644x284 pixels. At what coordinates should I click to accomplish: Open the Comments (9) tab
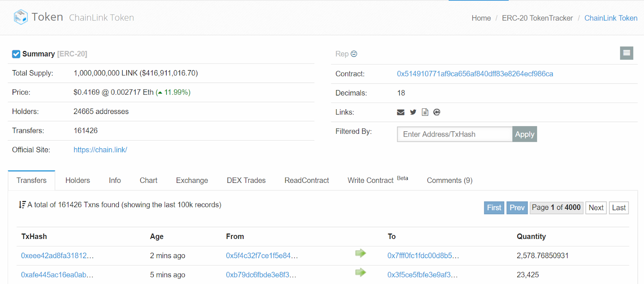pos(450,180)
